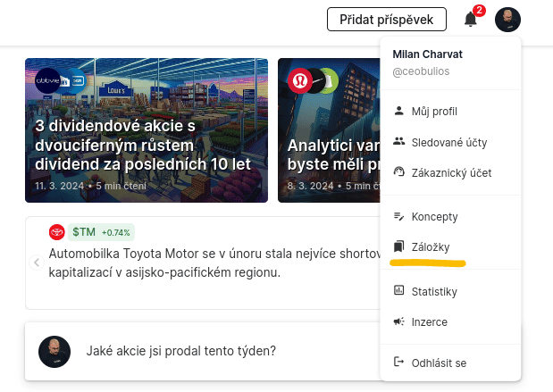Image resolution: width=553 pixels, height=392 pixels.
Task: Select Statistiky in the user menu
Action: (x=434, y=292)
